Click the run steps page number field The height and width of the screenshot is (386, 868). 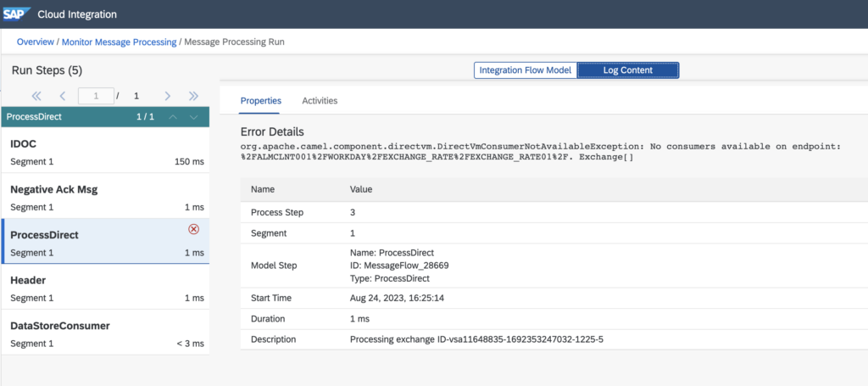[97, 96]
